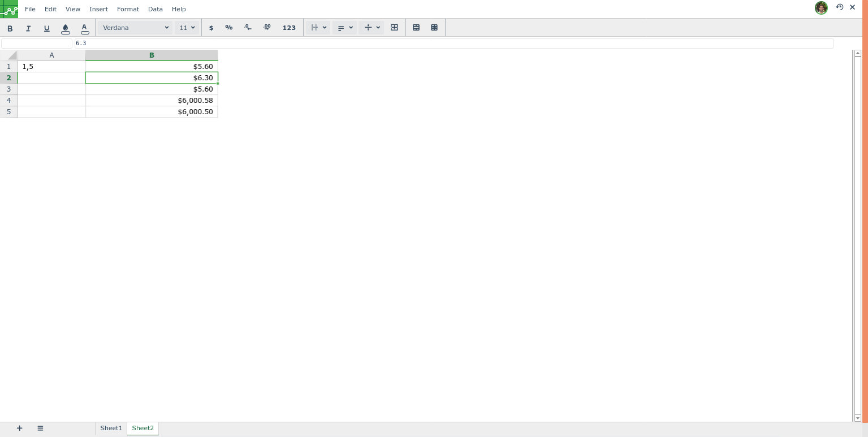Toggle italic formatting
868x437 pixels.
[x=28, y=28]
